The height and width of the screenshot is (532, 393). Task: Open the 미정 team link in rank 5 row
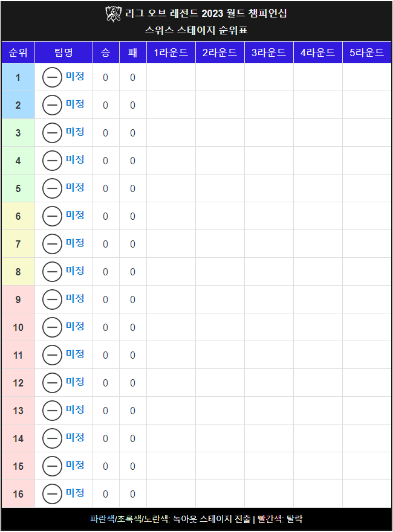click(75, 187)
